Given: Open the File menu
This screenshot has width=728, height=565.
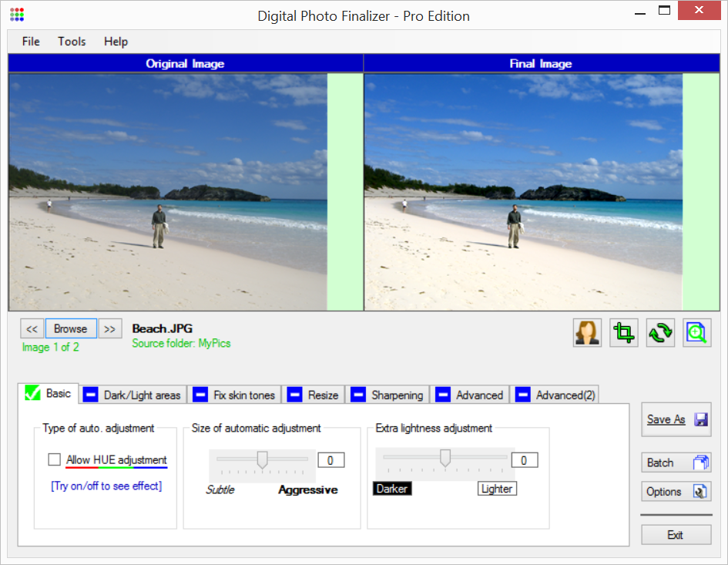Looking at the screenshot, I should (31, 42).
